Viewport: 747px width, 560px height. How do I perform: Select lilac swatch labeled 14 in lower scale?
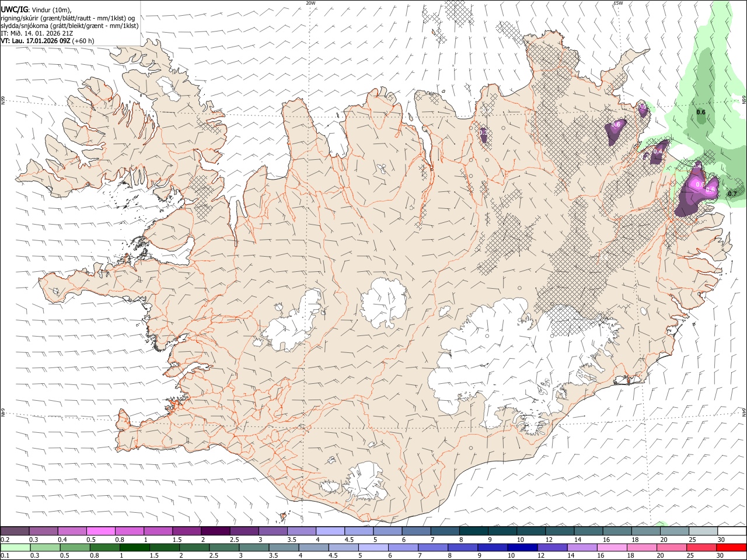click(x=582, y=548)
